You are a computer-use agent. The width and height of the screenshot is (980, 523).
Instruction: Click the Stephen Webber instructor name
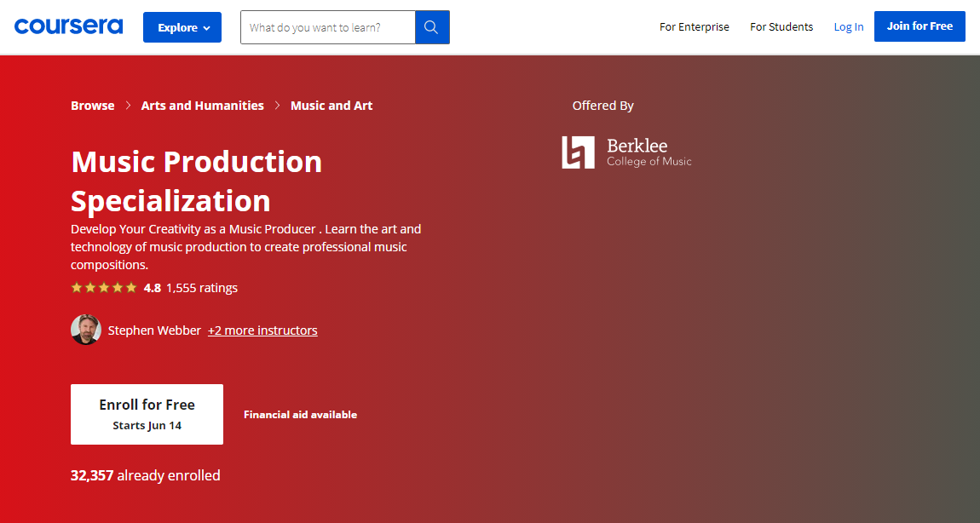(154, 330)
